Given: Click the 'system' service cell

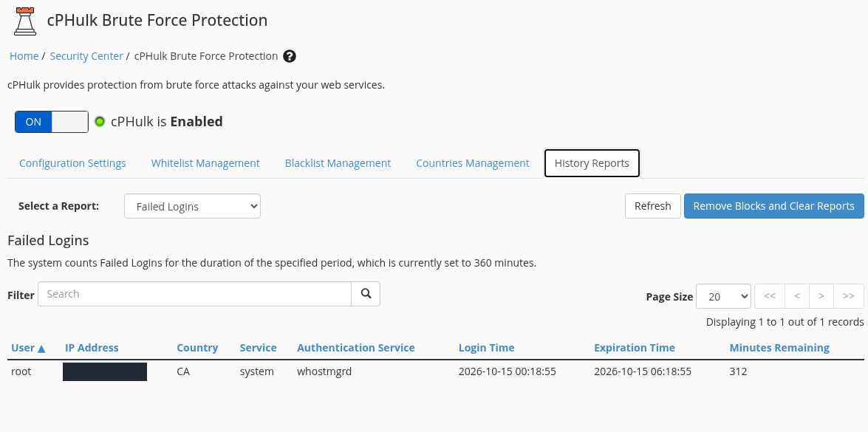Looking at the screenshot, I should pyautogui.click(x=257, y=371).
